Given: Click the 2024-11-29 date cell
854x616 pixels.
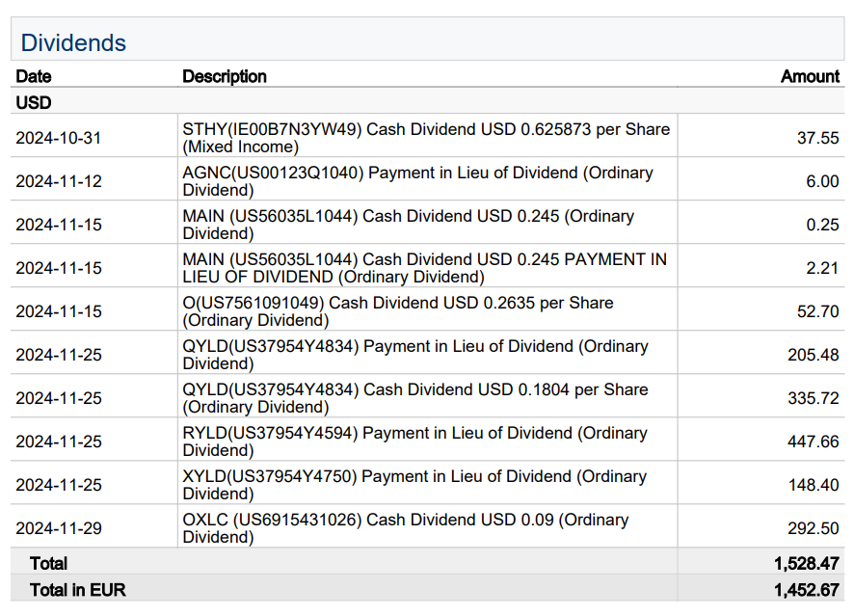Looking at the screenshot, I should [59, 528].
